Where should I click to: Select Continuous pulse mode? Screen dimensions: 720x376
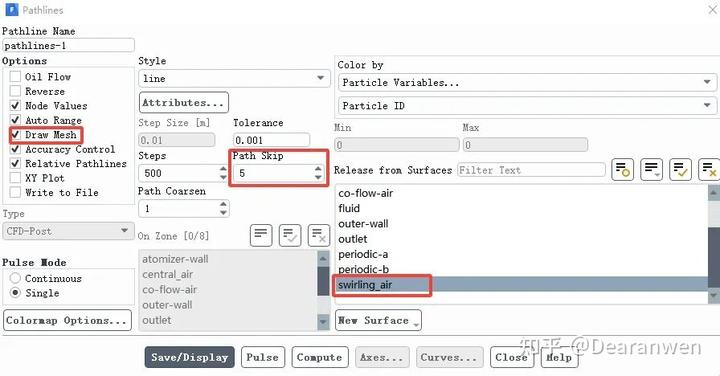point(15,278)
